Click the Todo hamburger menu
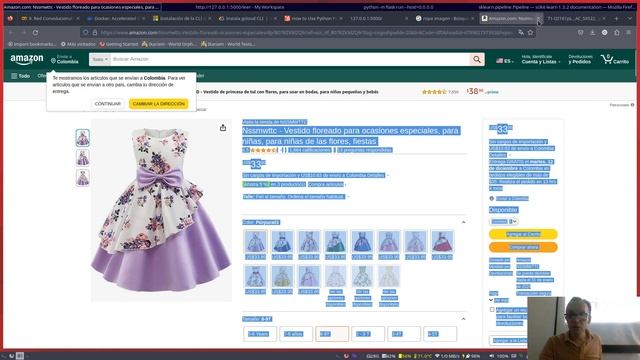 (x=20, y=76)
